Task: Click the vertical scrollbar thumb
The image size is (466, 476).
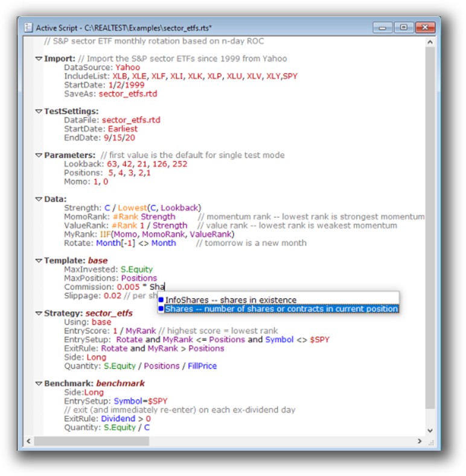Action: pos(430,227)
